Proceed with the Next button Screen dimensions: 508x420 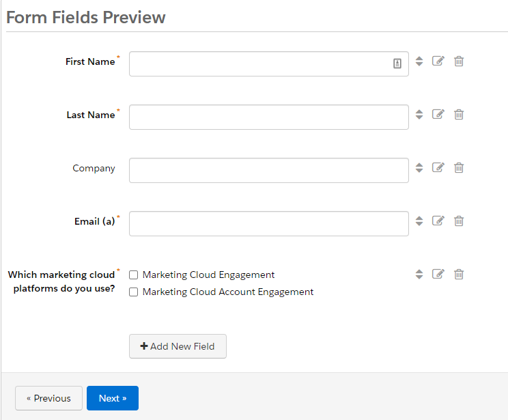point(113,398)
